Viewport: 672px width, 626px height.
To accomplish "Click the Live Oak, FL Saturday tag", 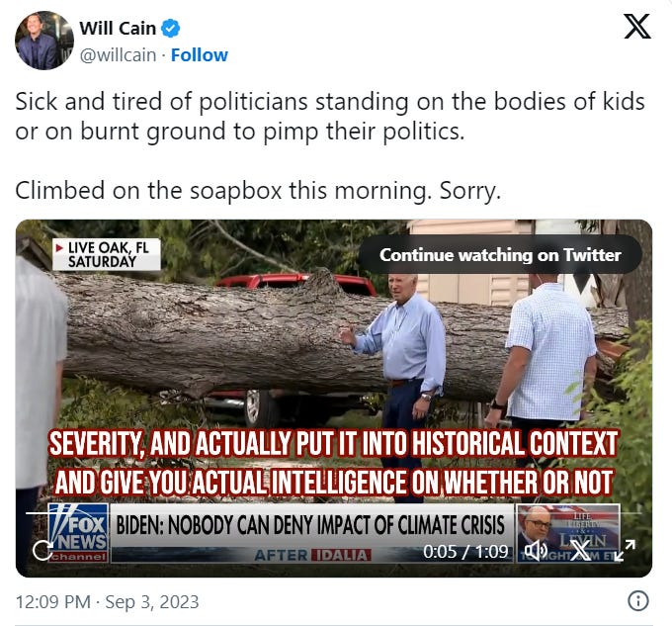I will click(x=107, y=254).
